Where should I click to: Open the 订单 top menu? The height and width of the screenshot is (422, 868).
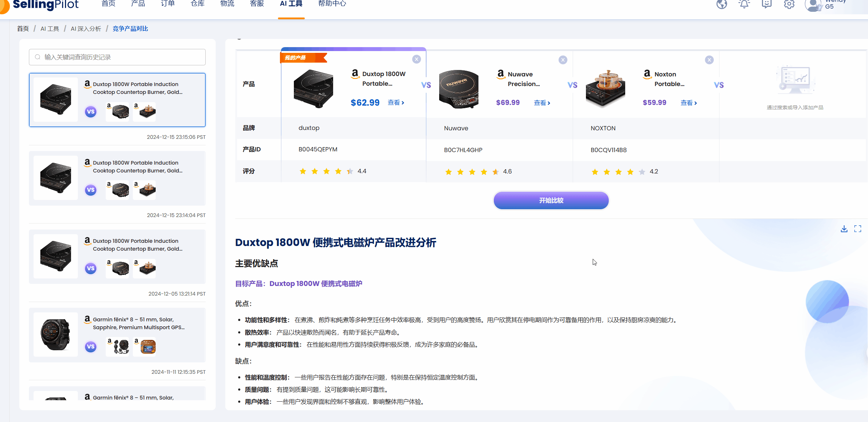[x=168, y=4]
